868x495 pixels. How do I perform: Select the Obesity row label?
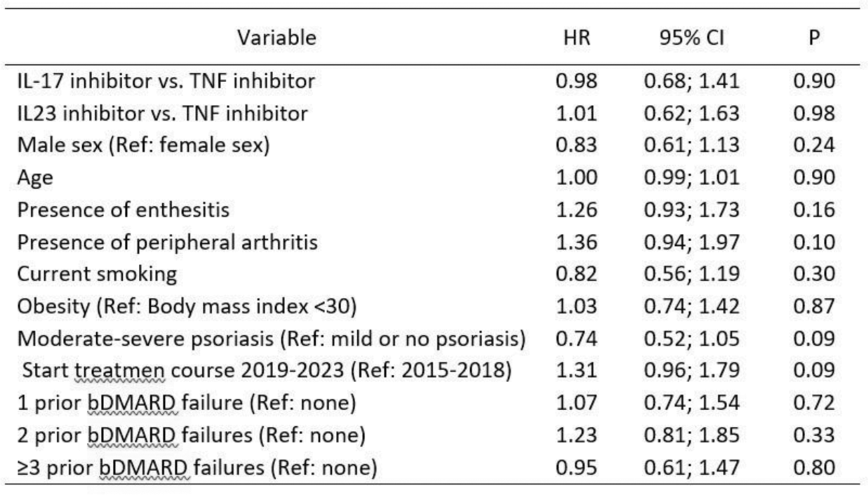pyautogui.click(x=187, y=306)
